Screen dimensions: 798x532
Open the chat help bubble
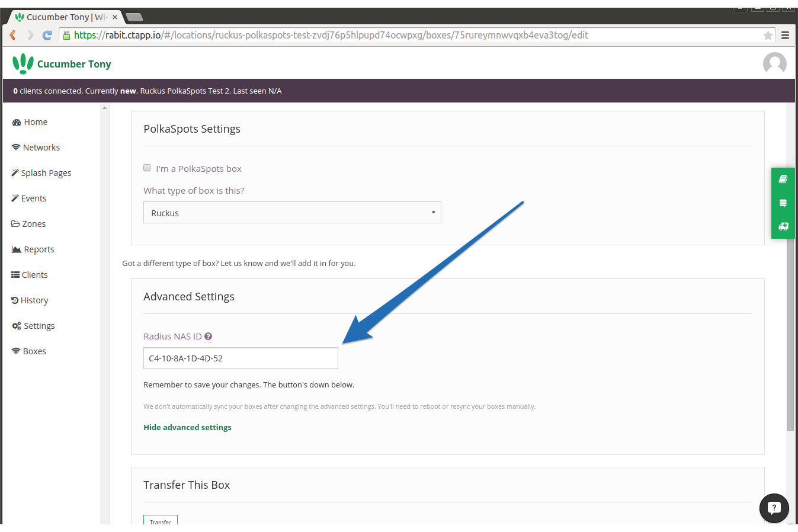(774, 508)
